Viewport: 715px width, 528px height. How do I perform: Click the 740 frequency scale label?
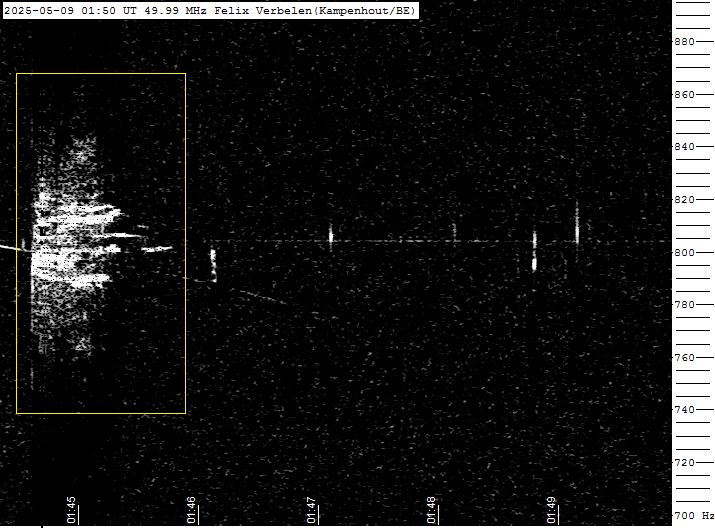click(x=684, y=409)
